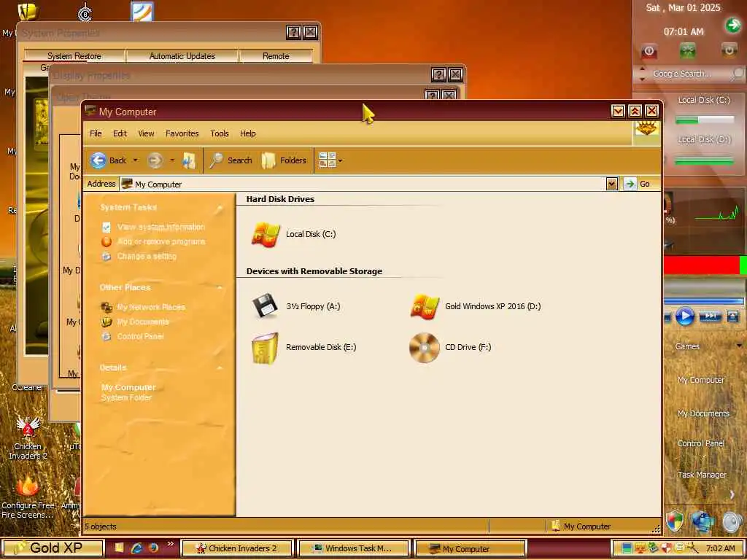Click the speaker volume sidebar icon
Screen dimensions: 747x560
[x=732, y=521]
